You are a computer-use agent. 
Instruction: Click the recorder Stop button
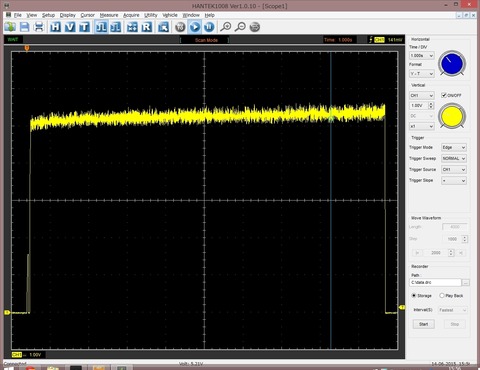tap(455, 324)
